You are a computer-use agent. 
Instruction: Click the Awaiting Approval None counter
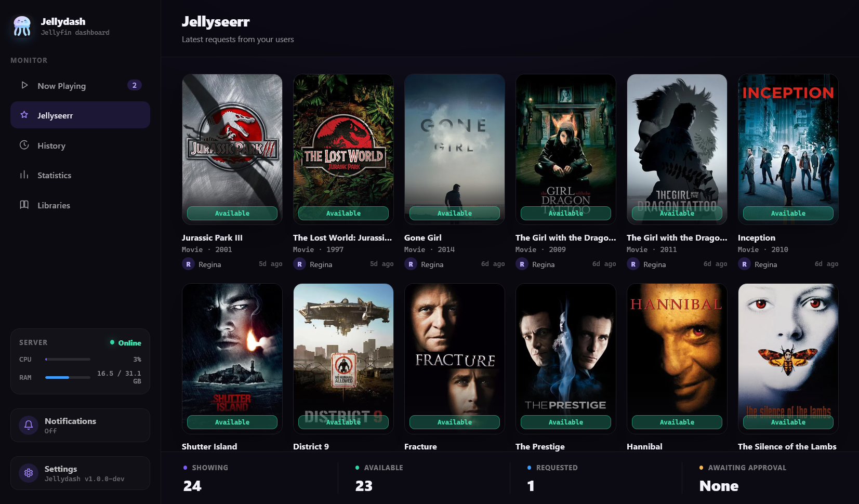click(x=743, y=477)
